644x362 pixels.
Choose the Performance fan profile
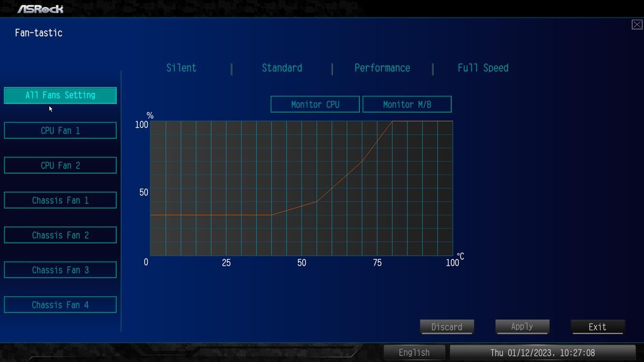click(382, 68)
